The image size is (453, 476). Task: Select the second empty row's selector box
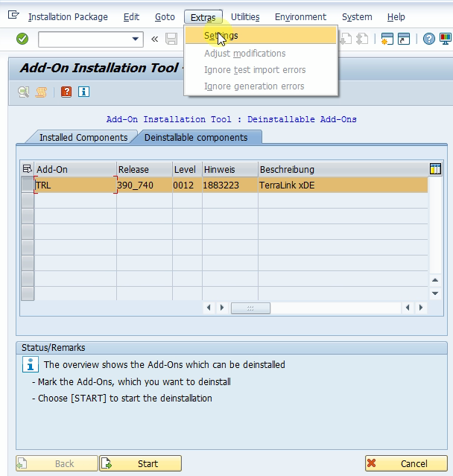(28, 216)
